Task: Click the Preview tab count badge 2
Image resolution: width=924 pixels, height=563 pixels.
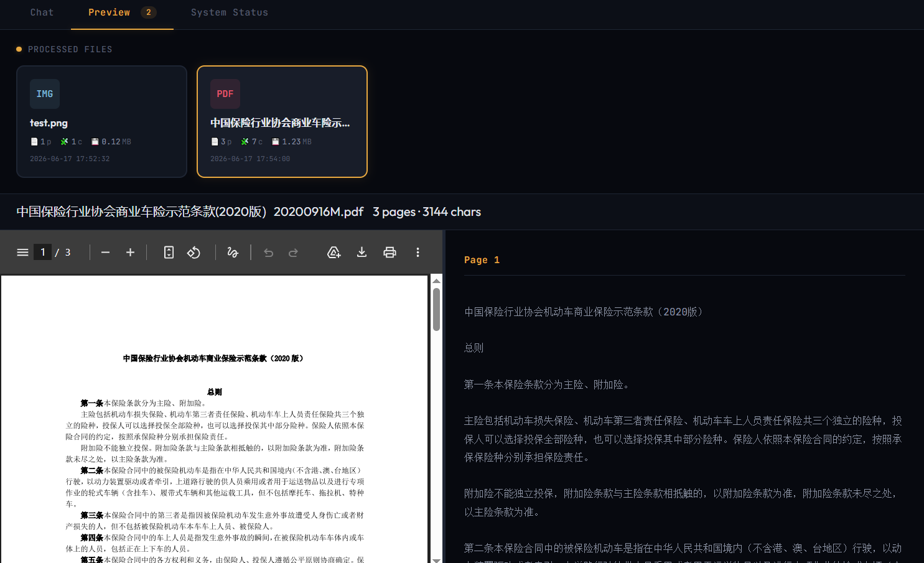Action: [148, 12]
